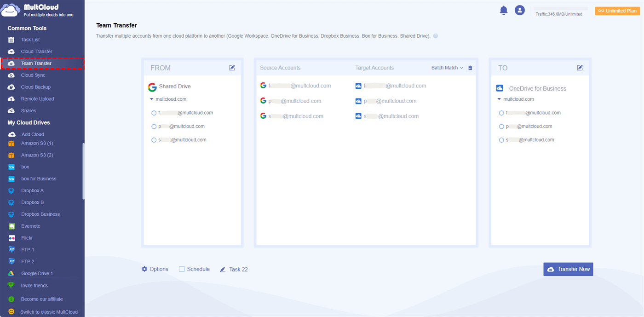Click the Shares sidebar icon
This screenshot has width=644, height=317.
(11, 111)
